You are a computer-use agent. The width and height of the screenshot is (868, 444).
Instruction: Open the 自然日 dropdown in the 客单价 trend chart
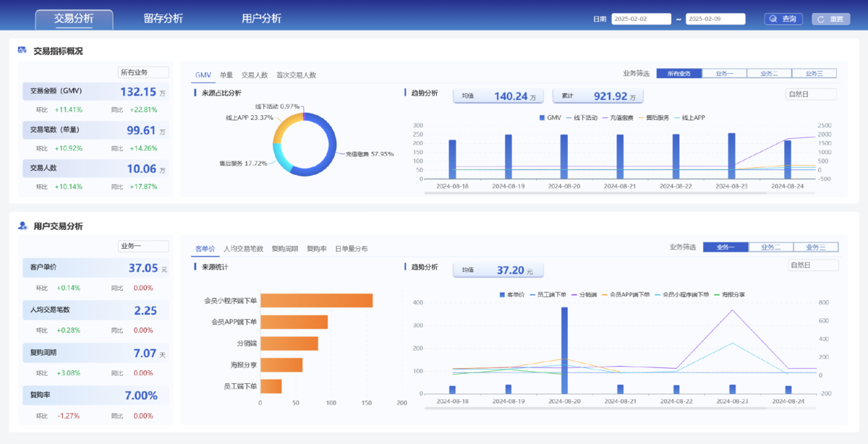(813, 265)
